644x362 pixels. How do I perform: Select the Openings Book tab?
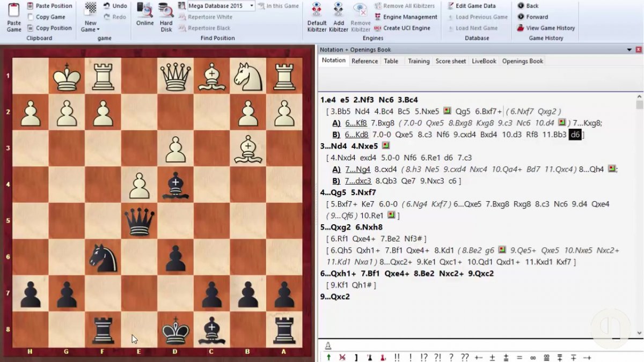coord(523,61)
